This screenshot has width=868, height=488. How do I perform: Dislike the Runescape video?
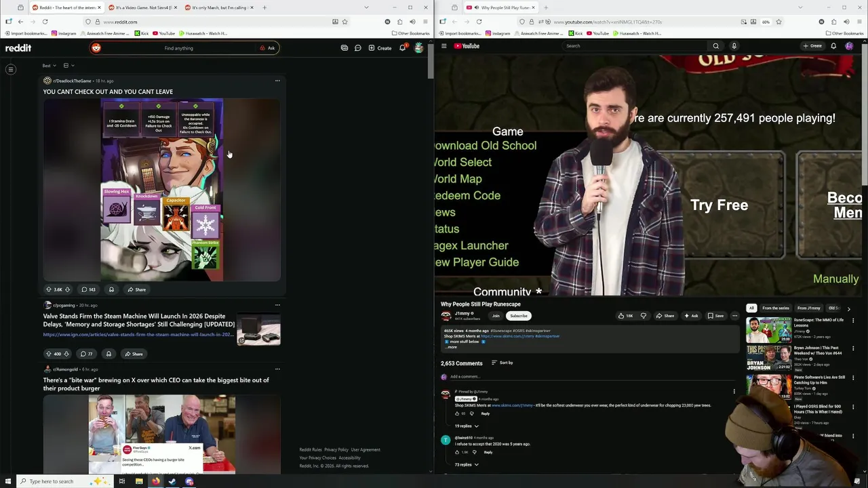pyautogui.click(x=644, y=316)
